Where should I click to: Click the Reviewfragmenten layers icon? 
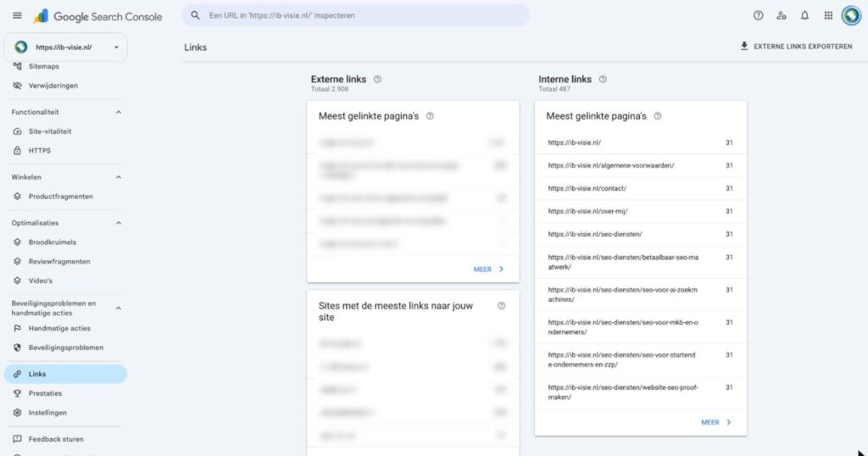17,261
